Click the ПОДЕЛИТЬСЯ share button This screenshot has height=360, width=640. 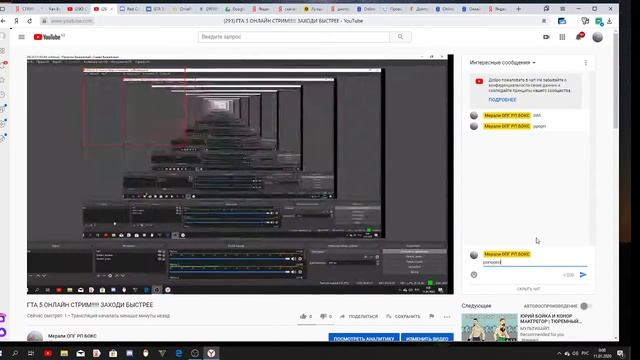click(359, 316)
